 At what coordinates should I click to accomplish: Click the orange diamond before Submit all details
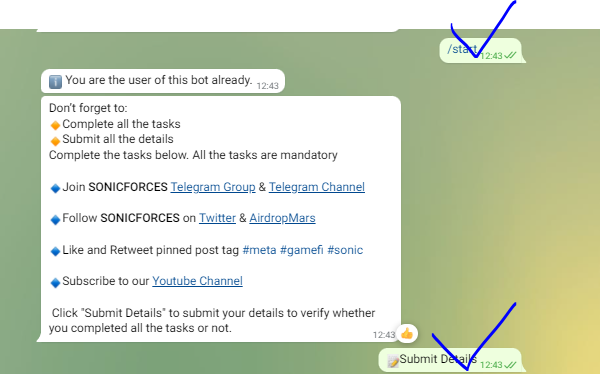tap(55, 141)
